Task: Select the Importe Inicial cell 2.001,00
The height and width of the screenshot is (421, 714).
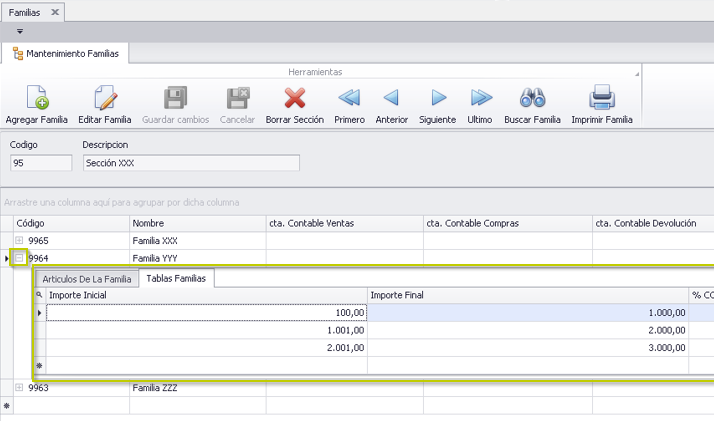Action: tap(207, 348)
